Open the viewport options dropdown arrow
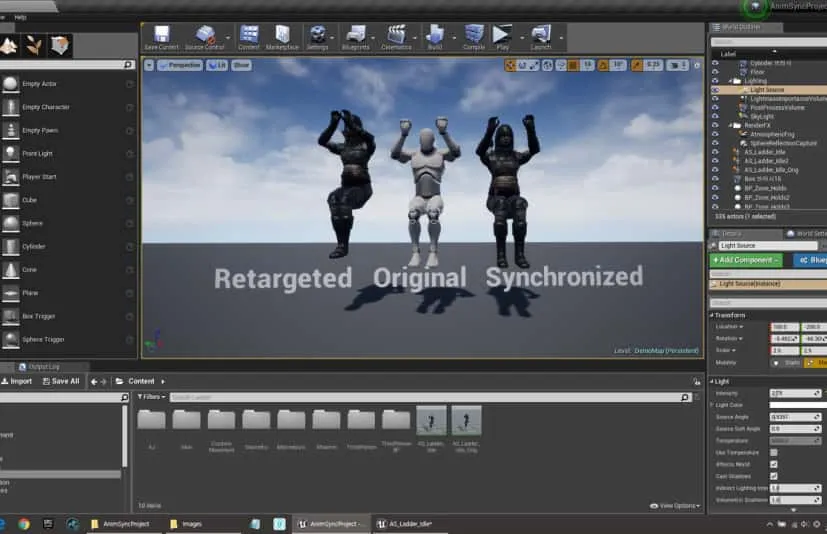 (149, 65)
